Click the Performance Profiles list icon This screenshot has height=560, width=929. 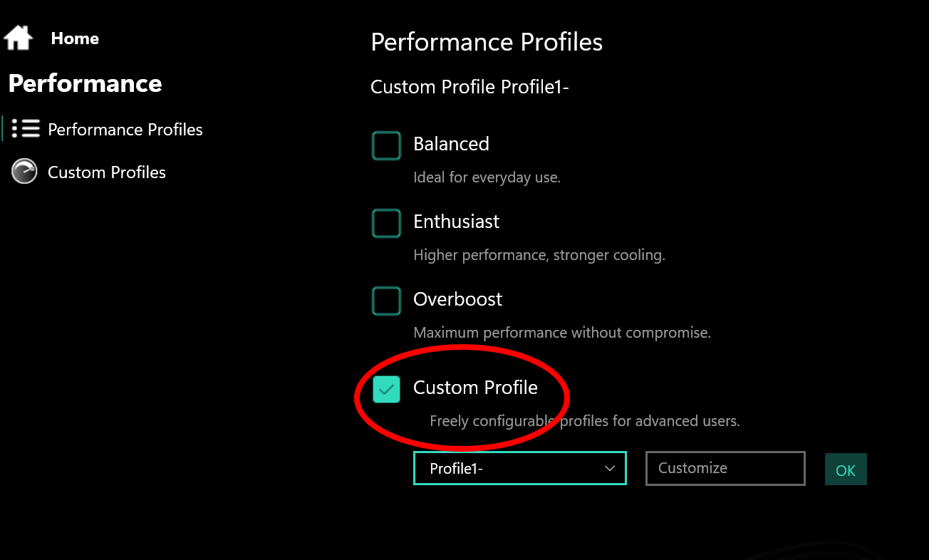(x=26, y=129)
